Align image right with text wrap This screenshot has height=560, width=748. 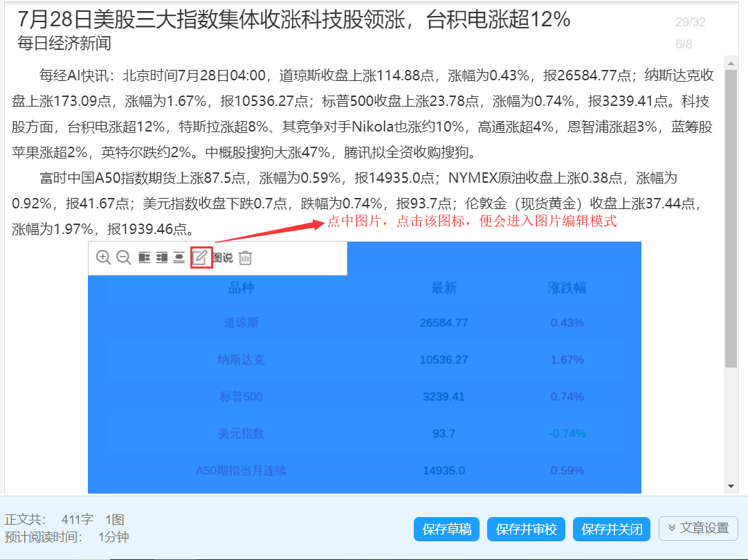162,258
